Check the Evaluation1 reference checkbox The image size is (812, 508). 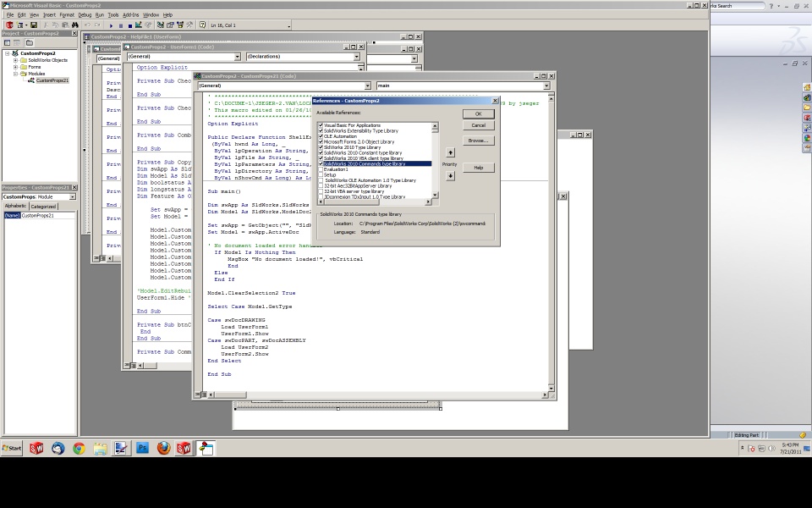coord(321,169)
